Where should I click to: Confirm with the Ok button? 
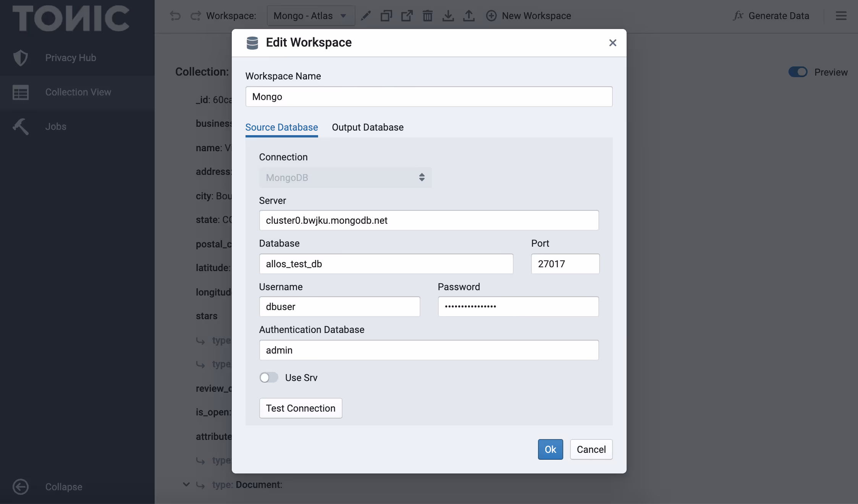(x=550, y=449)
